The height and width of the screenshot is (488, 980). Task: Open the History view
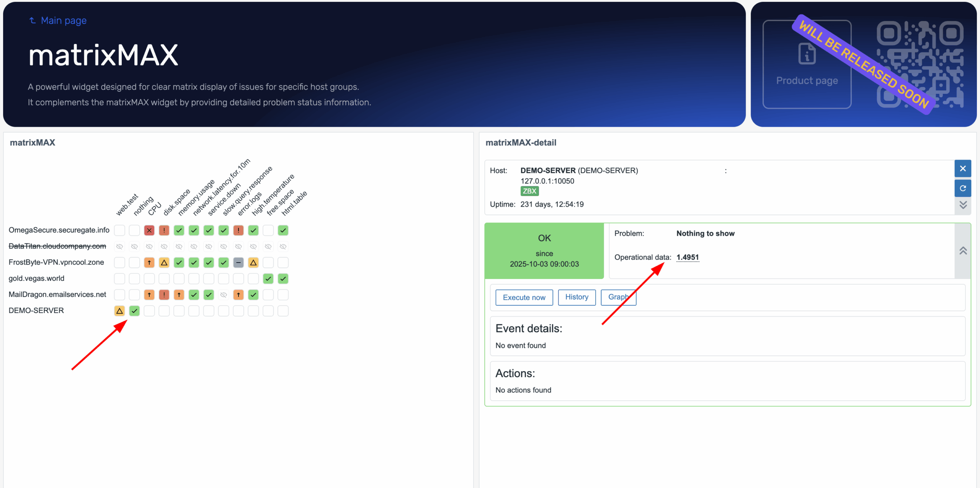(577, 297)
